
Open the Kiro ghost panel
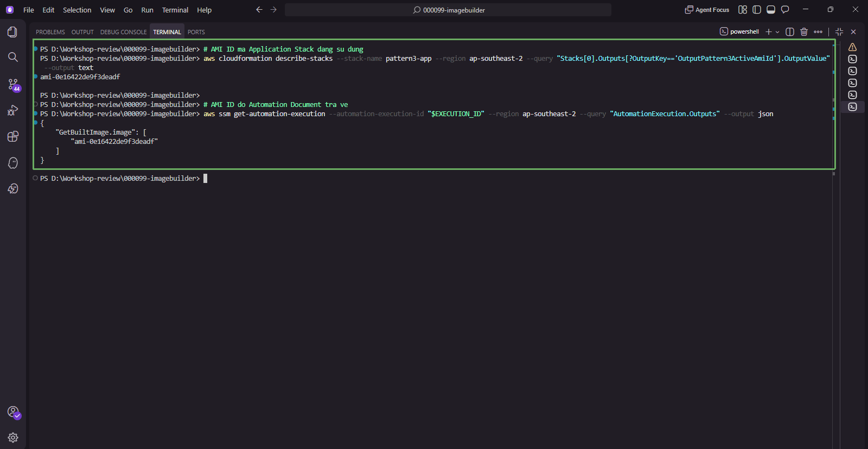[x=12, y=163]
